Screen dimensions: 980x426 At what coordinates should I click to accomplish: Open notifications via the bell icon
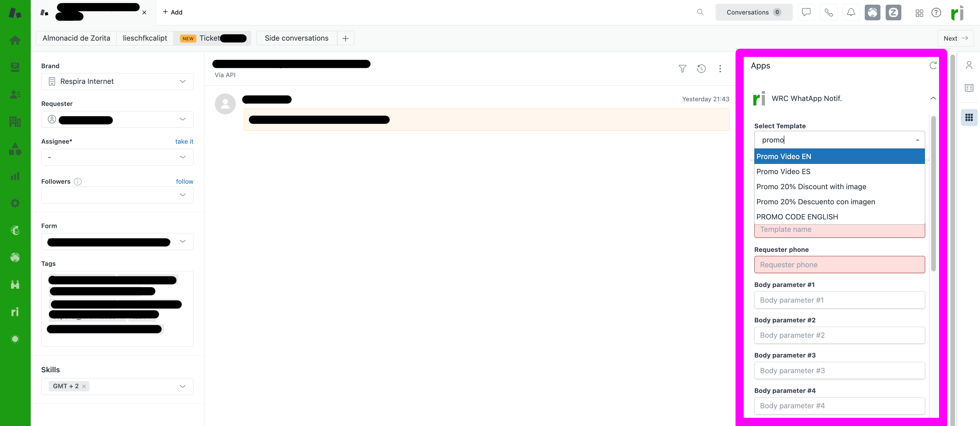[x=851, y=12]
